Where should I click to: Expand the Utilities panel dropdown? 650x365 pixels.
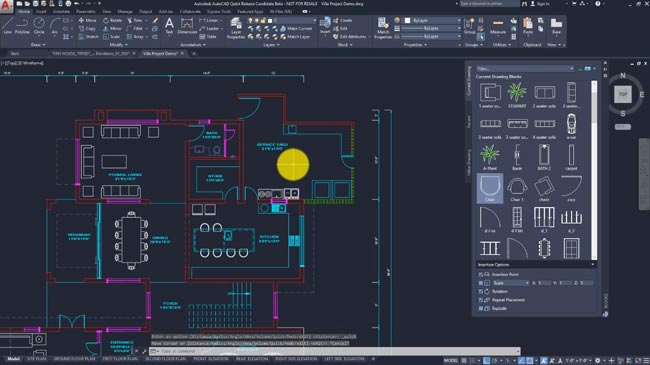tap(502, 45)
